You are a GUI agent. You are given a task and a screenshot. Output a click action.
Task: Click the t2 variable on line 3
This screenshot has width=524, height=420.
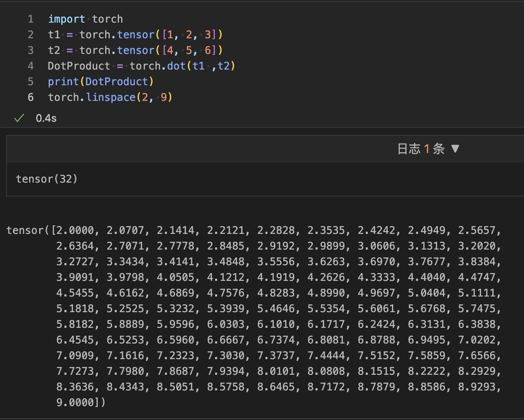pyautogui.click(x=54, y=50)
